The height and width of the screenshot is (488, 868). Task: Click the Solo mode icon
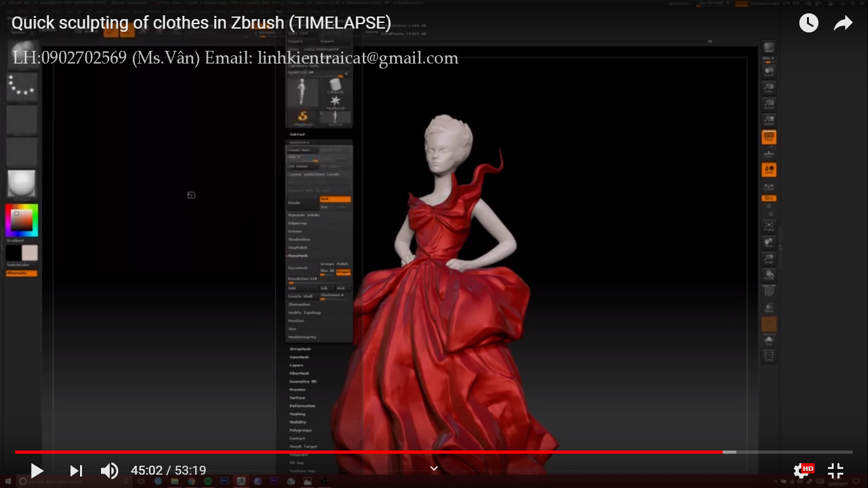coord(769,341)
